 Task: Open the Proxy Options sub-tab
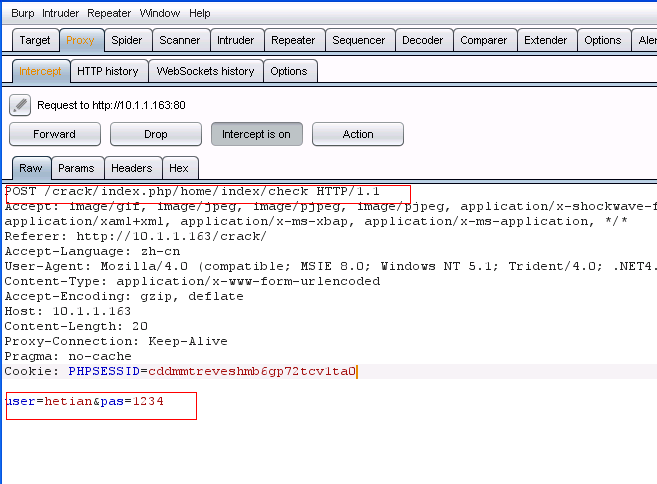coord(289,71)
